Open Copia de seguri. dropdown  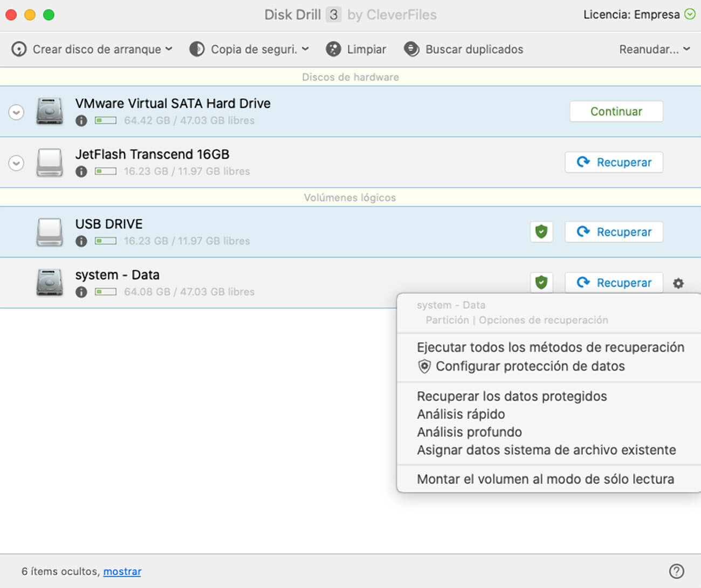[249, 49]
